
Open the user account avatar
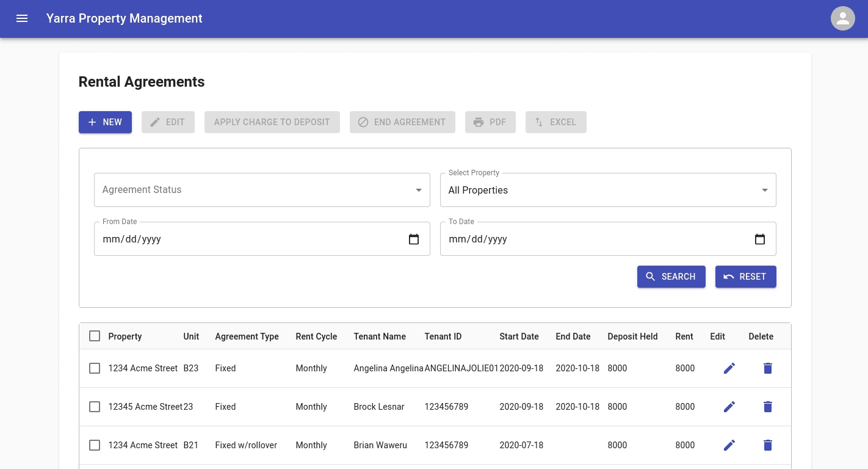(843, 18)
